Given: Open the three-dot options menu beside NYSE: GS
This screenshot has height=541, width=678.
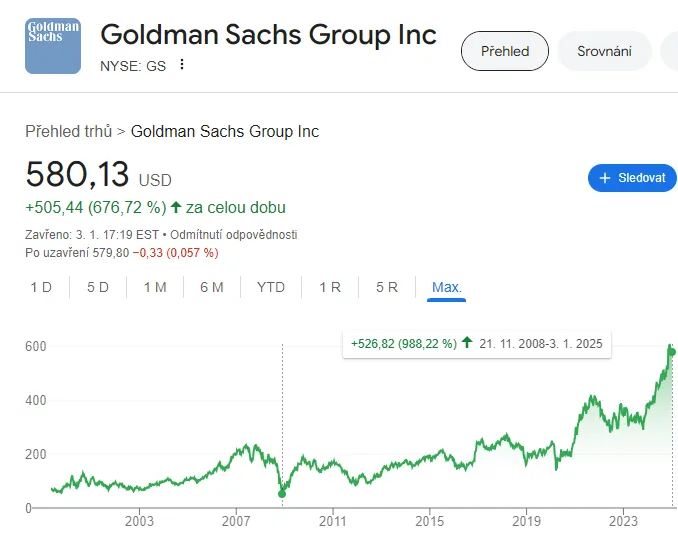Looking at the screenshot, I should click(182, 65).
